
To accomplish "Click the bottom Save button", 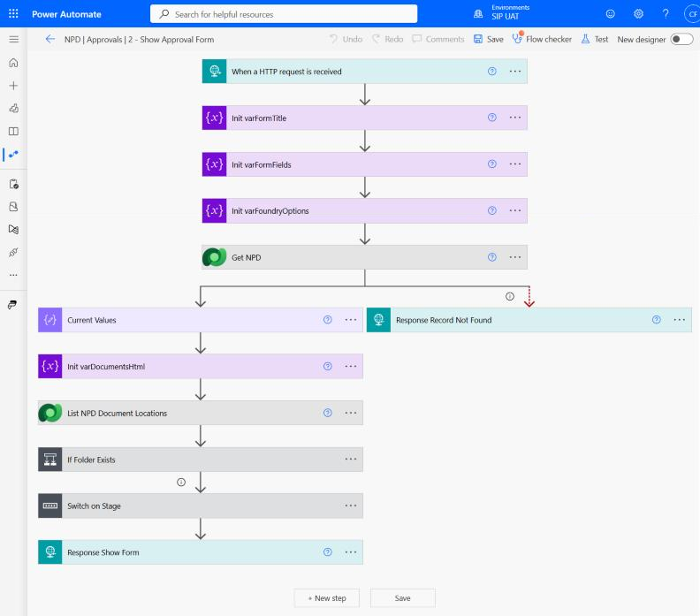I will pos(403,598).
